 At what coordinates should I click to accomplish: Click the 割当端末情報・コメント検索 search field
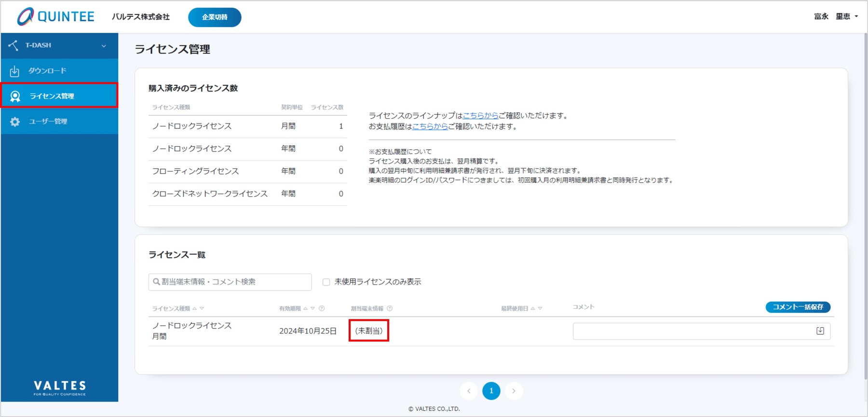coord(230,282)
